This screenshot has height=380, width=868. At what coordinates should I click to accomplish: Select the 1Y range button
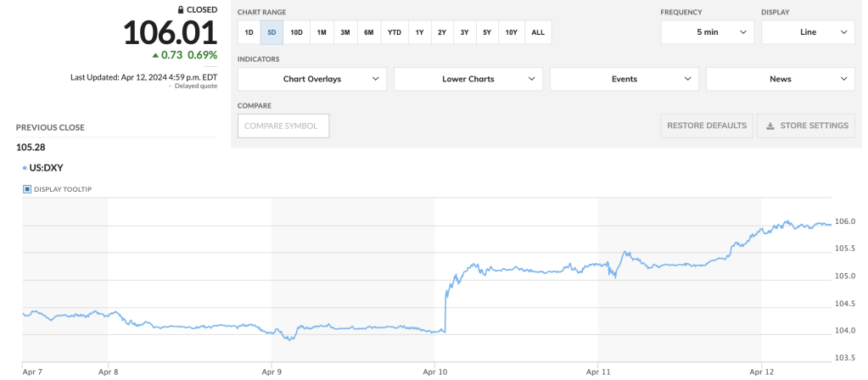419,32
